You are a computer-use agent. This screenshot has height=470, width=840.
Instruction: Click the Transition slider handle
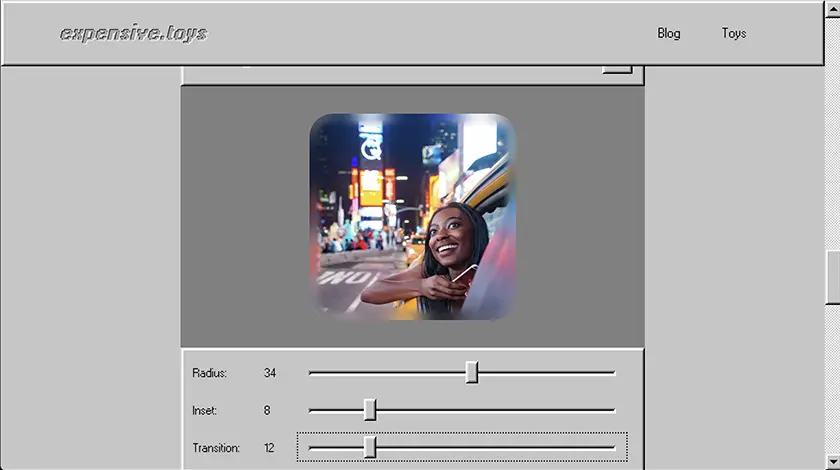pos(370,447)
